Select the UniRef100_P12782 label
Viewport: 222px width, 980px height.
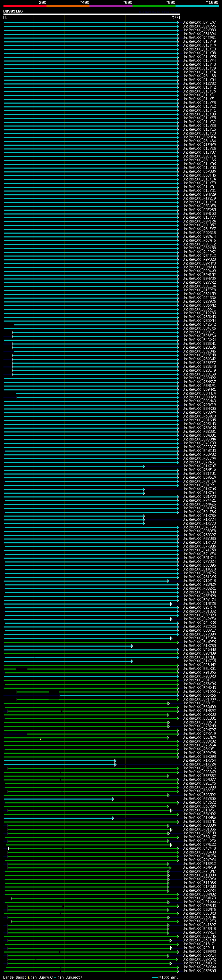click(x=199, y=84)
